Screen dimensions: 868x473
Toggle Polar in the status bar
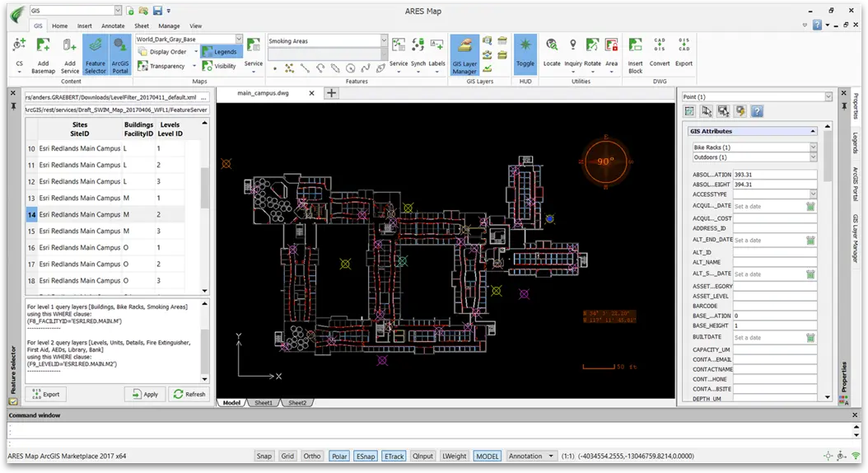(339, 457)
